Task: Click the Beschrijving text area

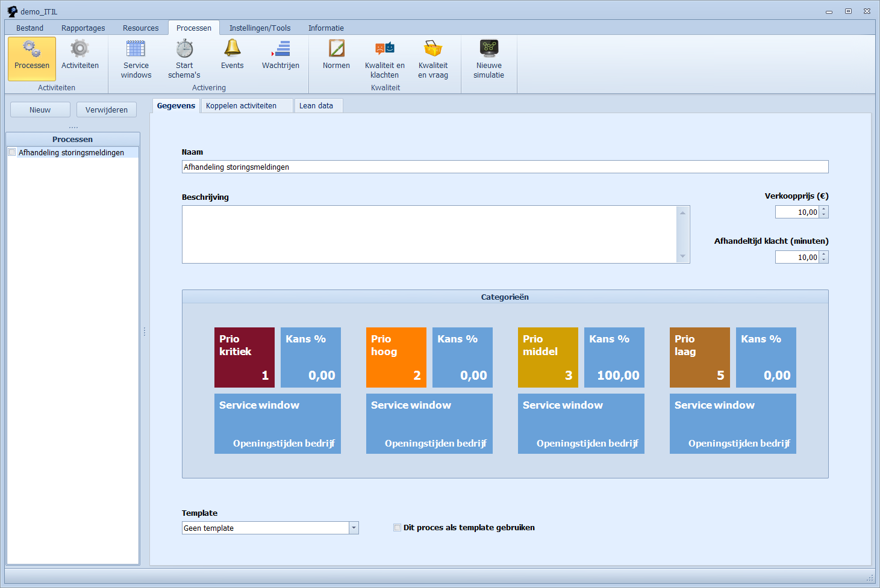Action: (429, 234)
